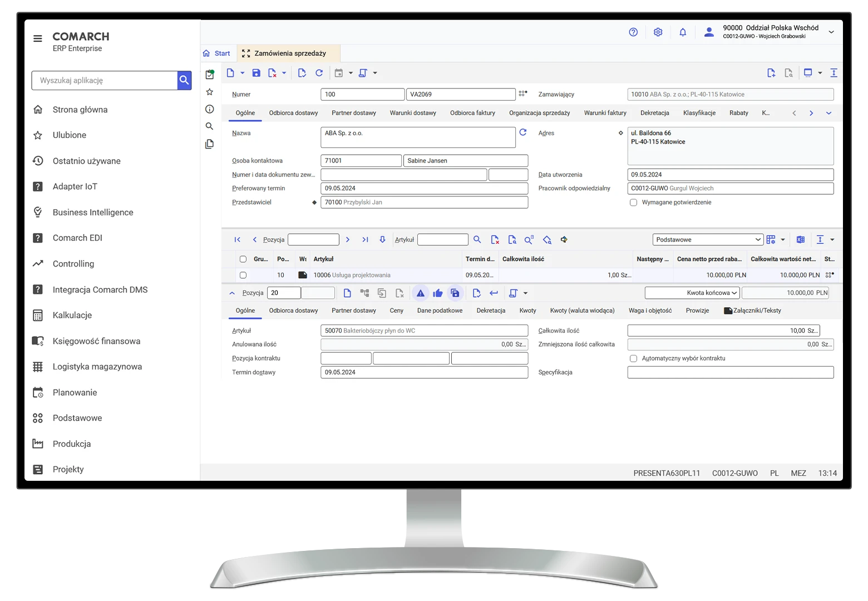
Task: Click the download arrow icon in the positions navigation
Action: 382,240
